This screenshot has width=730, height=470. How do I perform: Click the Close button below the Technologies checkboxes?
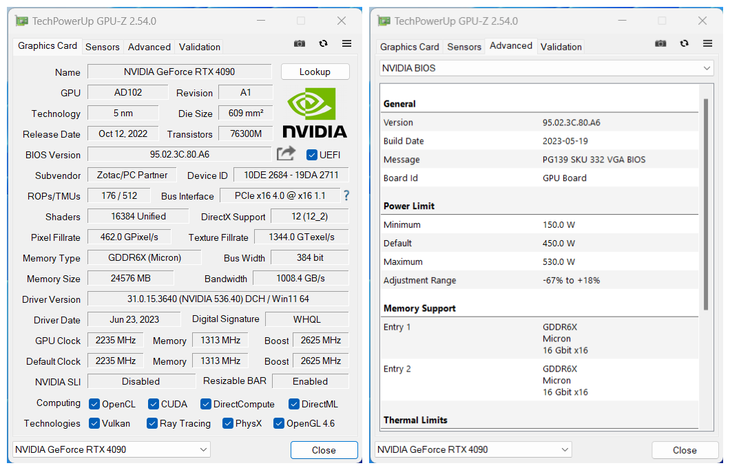323,450
